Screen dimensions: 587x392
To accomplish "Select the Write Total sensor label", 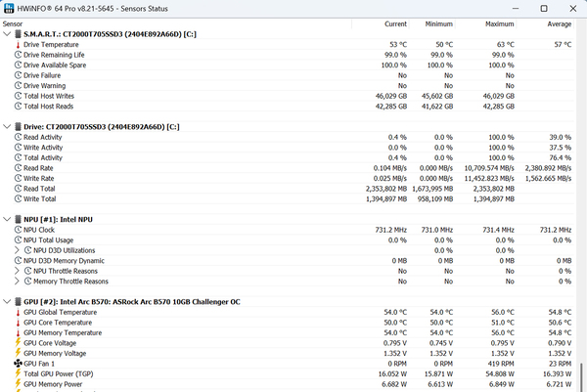I will pos(40,198).
